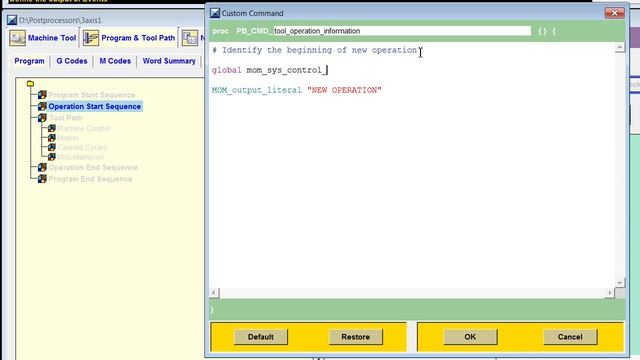Click the horizontal scrollbar right arrow
Viewport: 640px width, 360px height.
[610, 292]
